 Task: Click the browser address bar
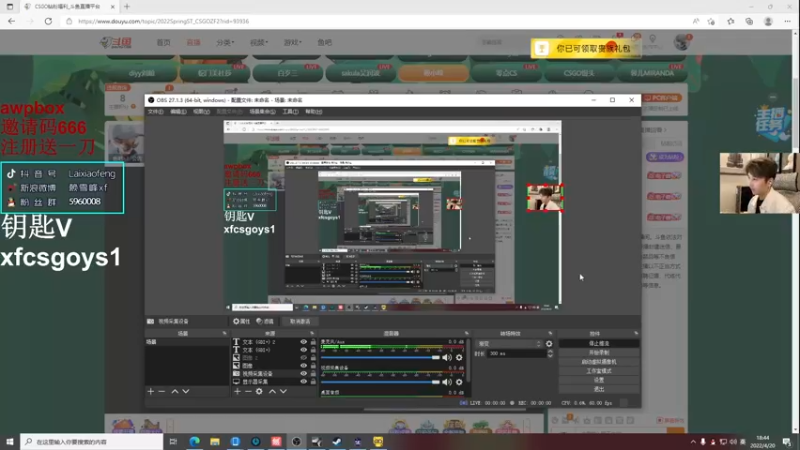pyautogui.click(x=378, y=21)
